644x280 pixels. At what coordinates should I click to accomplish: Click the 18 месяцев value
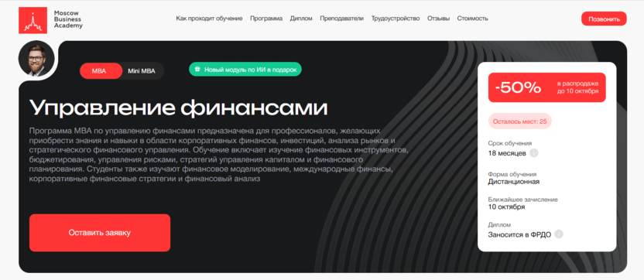coord(506,154)
